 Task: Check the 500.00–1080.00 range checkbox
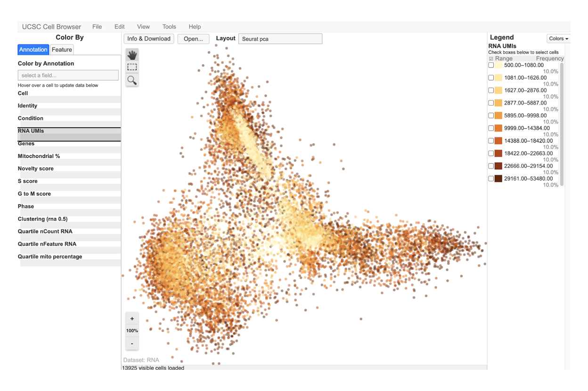click(x=491, y=66)
